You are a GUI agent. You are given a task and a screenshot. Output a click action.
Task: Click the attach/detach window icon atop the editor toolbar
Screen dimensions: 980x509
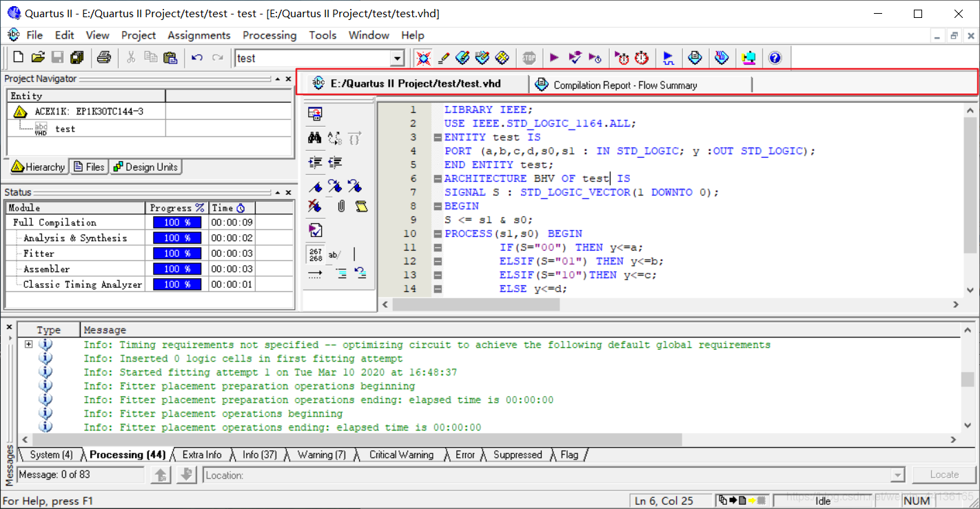[x=315, y=114]
